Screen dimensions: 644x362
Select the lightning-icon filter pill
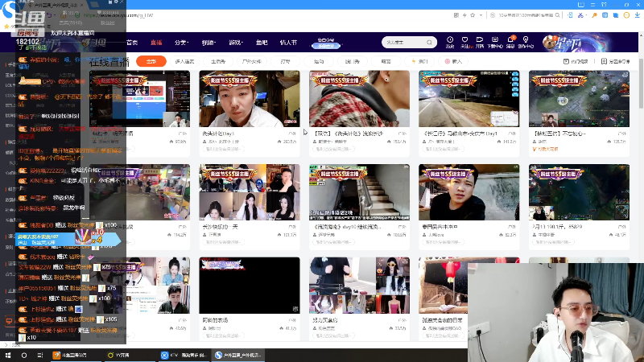tap(419, 61)
